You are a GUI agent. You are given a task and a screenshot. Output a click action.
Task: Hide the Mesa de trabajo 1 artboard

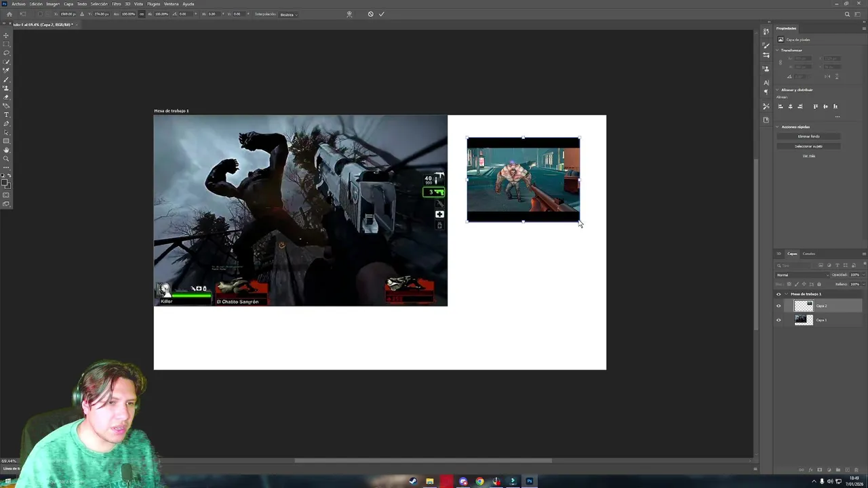[778, 294]
